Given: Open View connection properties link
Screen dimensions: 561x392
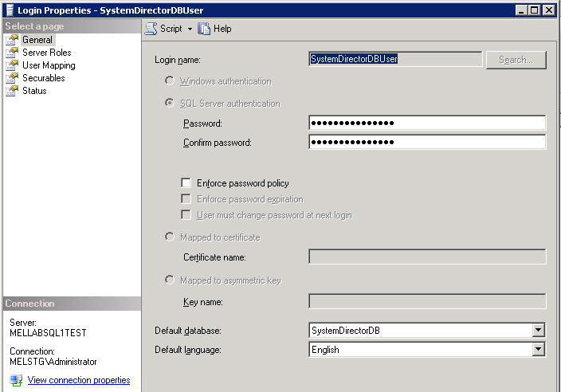Looking at the screenshot, I should pyautogui.click(x=78, y=380).
